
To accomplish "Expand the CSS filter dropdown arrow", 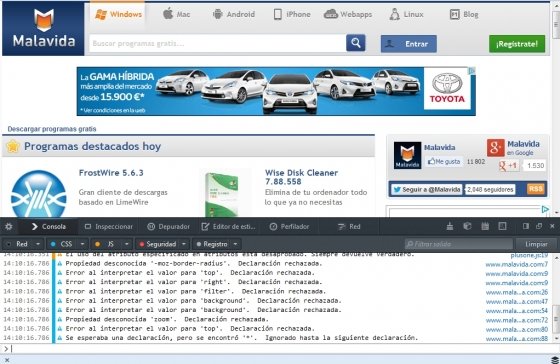I will tap(82, 244).
